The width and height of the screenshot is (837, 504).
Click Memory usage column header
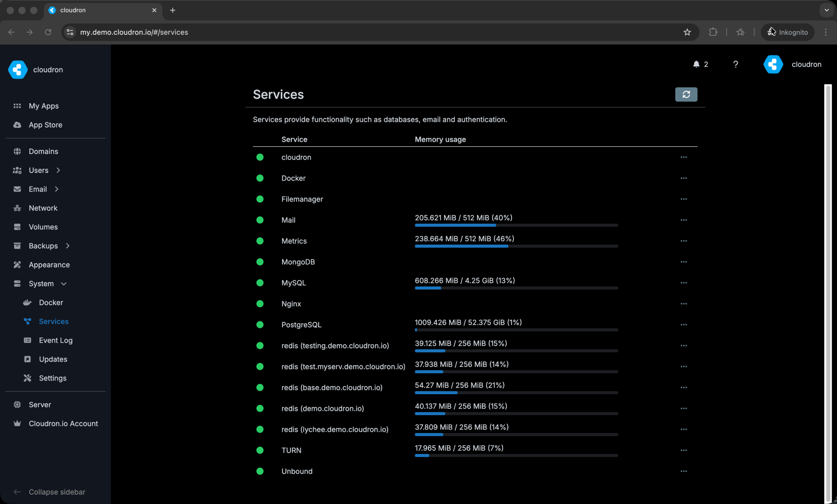[x=440, y=139]
